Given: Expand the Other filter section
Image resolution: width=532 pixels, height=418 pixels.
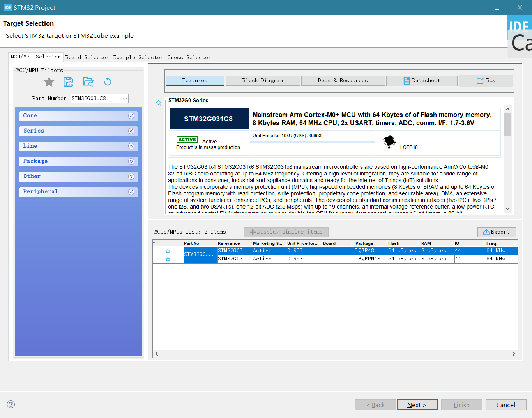Looking at the screenshot, I should click(x=78, y=177).
